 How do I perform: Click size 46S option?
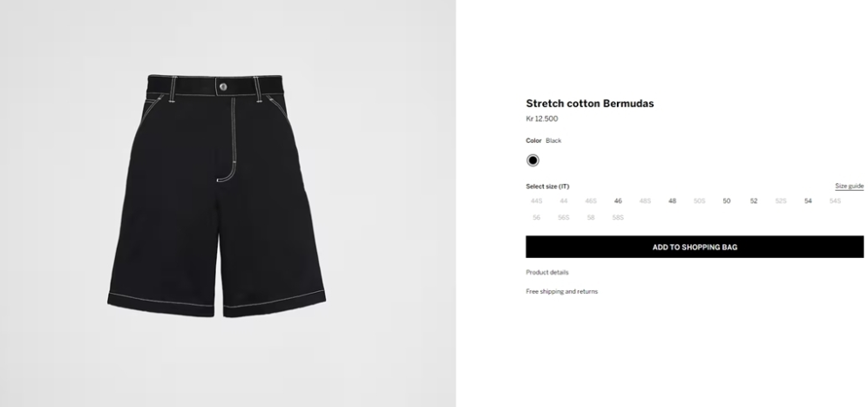pos(591,201)
